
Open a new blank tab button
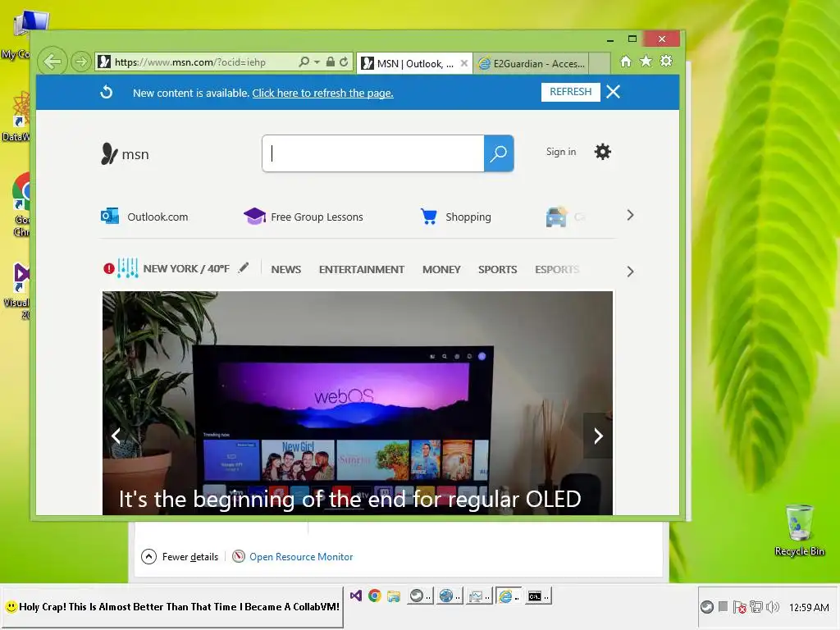(x=600, y=63)
